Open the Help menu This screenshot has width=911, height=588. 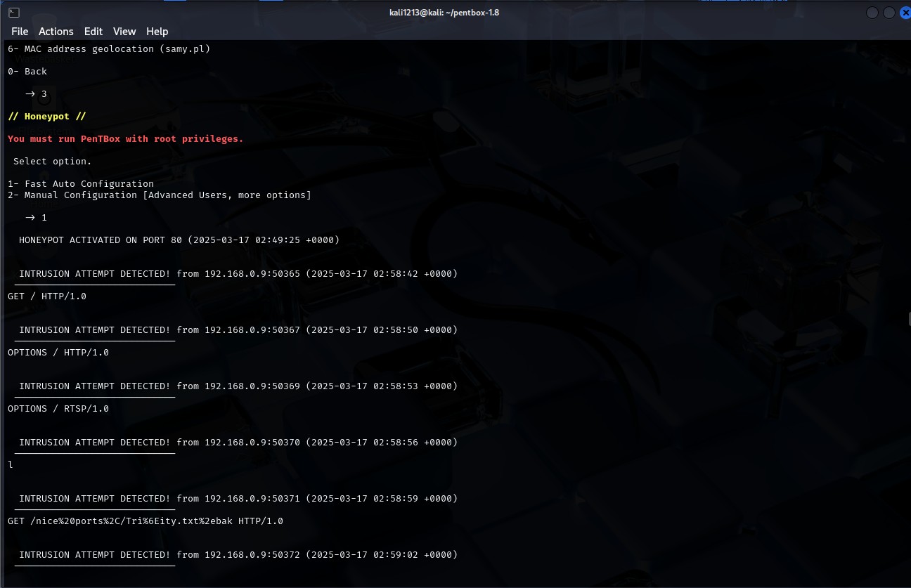tap(157, 31)
